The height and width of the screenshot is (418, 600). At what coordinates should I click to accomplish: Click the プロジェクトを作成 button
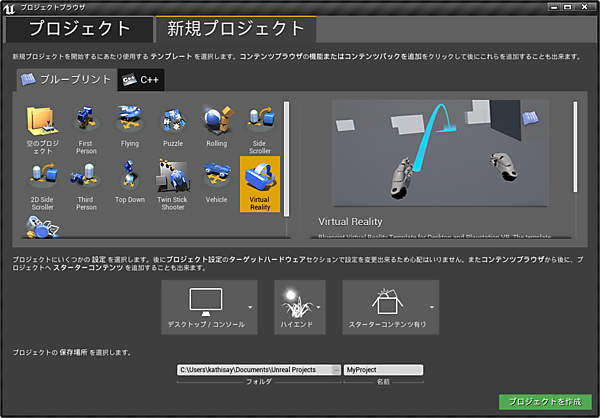coord(545,401)
